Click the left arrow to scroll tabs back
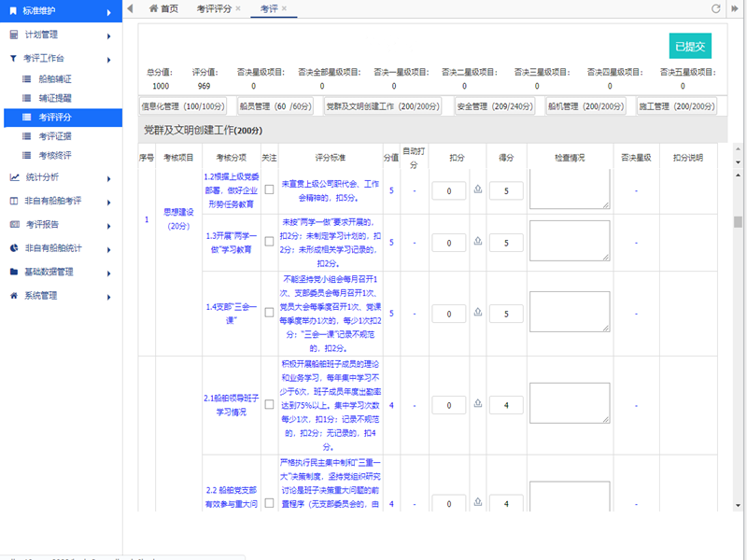The height and width of the screenshot is (560, 747). (130, 8)
